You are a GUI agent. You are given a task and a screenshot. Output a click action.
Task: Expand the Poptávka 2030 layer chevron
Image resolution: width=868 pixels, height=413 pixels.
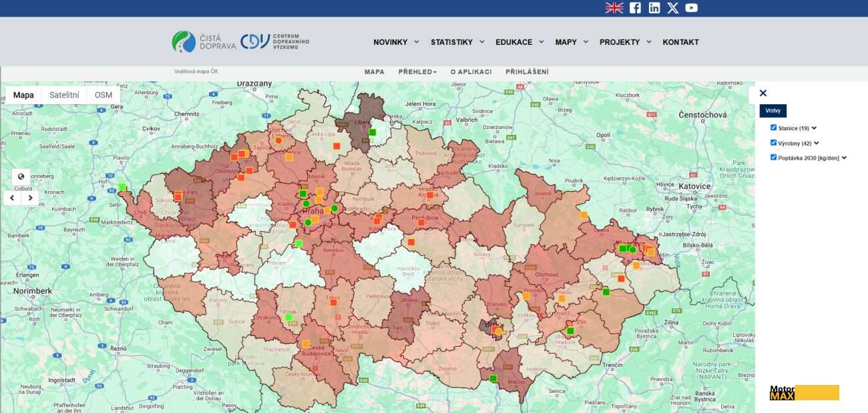tap(844, 158)
